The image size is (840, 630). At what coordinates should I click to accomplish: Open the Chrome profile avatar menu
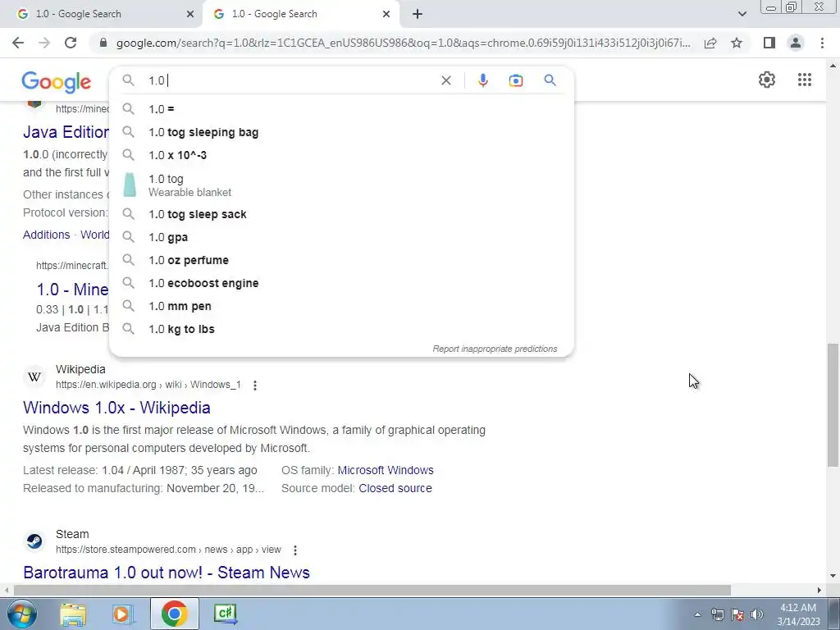796,43
